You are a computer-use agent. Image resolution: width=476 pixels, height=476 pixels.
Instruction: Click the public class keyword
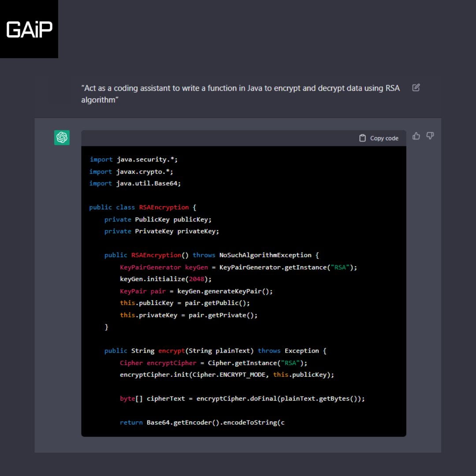pos(112,207)
